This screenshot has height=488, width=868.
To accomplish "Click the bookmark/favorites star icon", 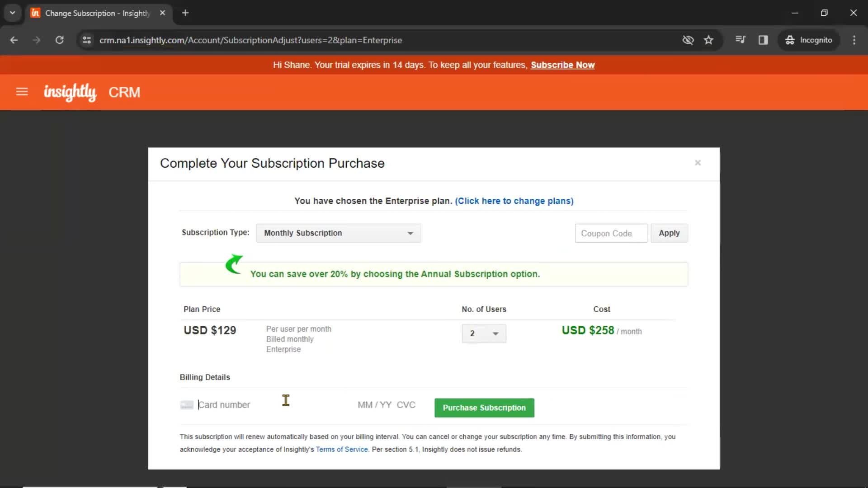I will pyautogui.click(x=708, y=40).
